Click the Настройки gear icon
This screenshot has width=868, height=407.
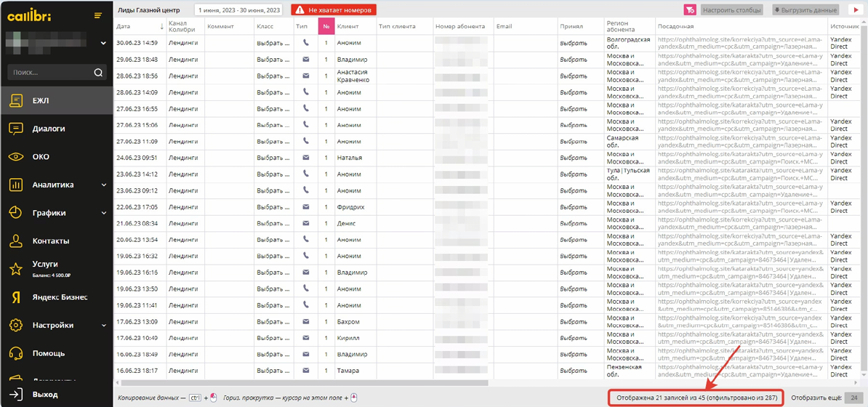[16, 325]
